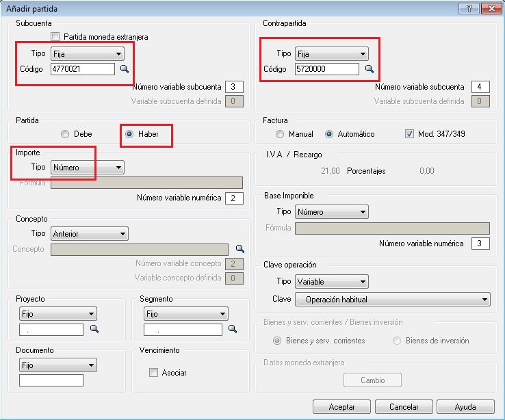505x420 pixels.
Task: Click the Subcuenta Código search magnifier icon
Action: pos(125,69)
